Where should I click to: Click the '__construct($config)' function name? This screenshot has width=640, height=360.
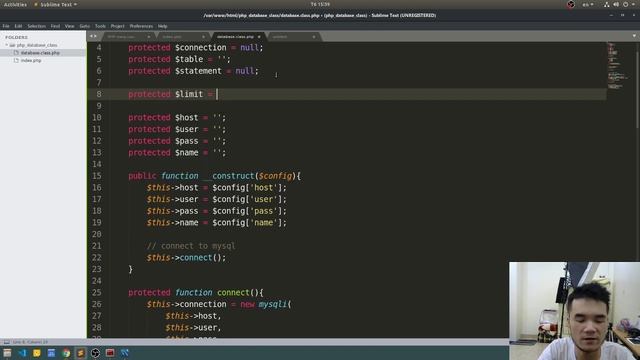click(x=251, y=176)
